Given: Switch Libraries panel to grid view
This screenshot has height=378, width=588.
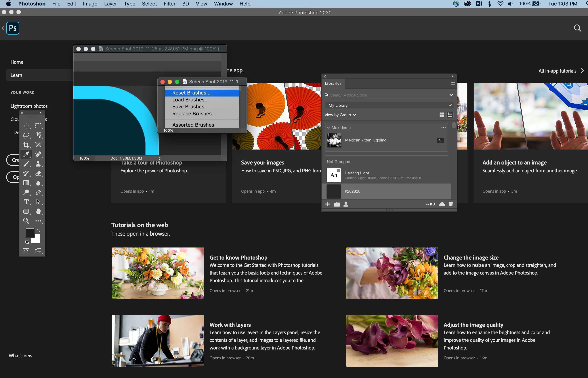Looking at the screenshot, I should click(442, 115).
